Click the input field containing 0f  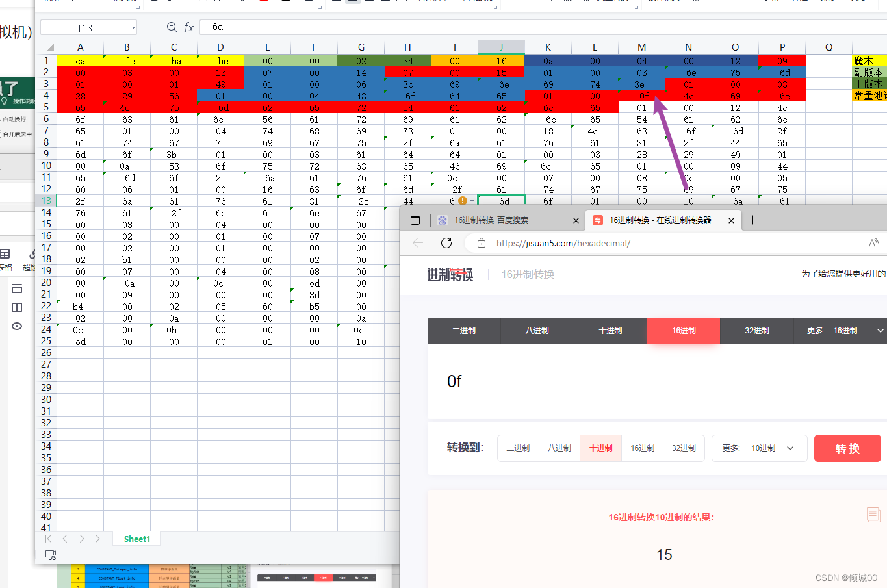point(657,381)
